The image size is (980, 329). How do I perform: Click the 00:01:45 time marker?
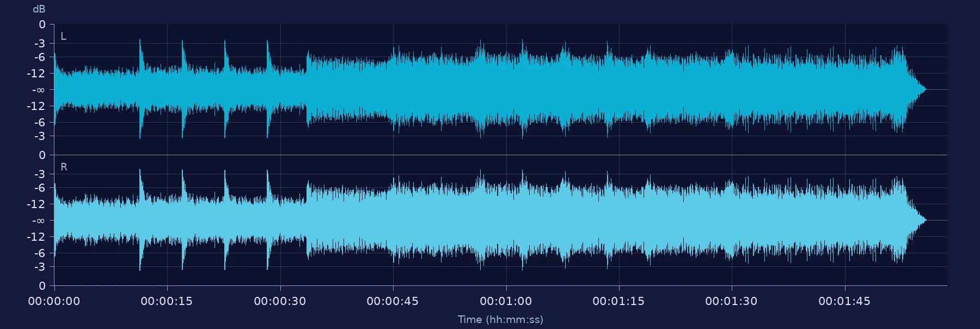tap(844, 301)
